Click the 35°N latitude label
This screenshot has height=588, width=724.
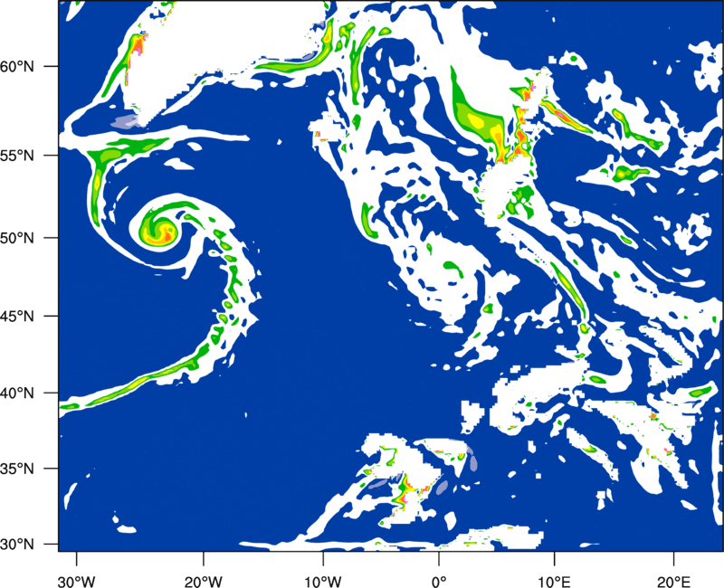[17, 469]
